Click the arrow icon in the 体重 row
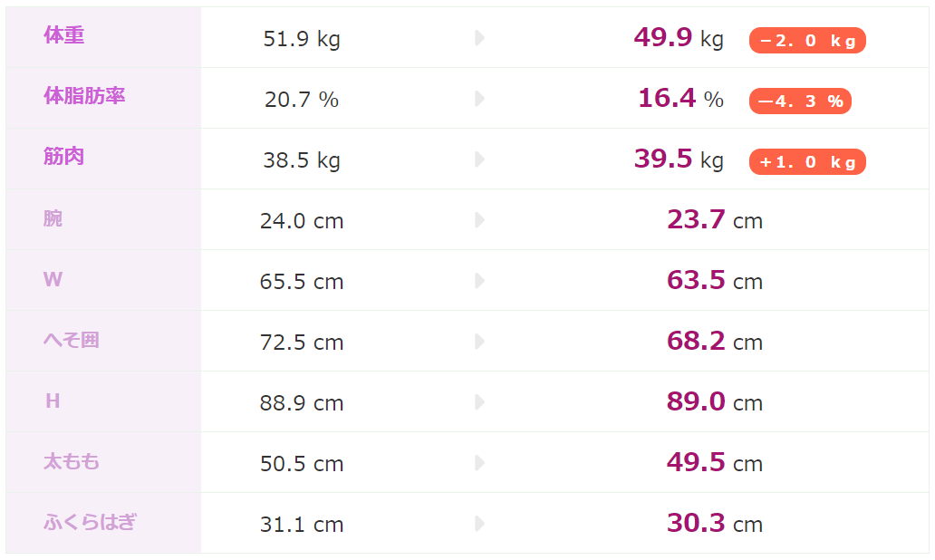This screenshot has height=560, width=935. tap(479, 38)
